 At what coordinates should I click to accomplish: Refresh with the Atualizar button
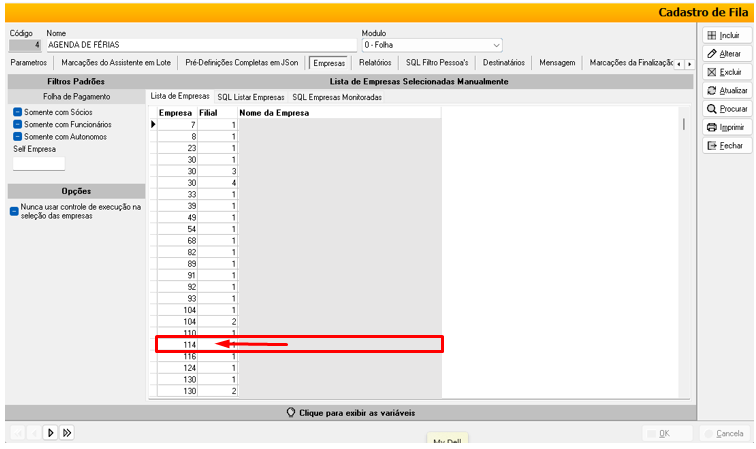pos(726,90)
